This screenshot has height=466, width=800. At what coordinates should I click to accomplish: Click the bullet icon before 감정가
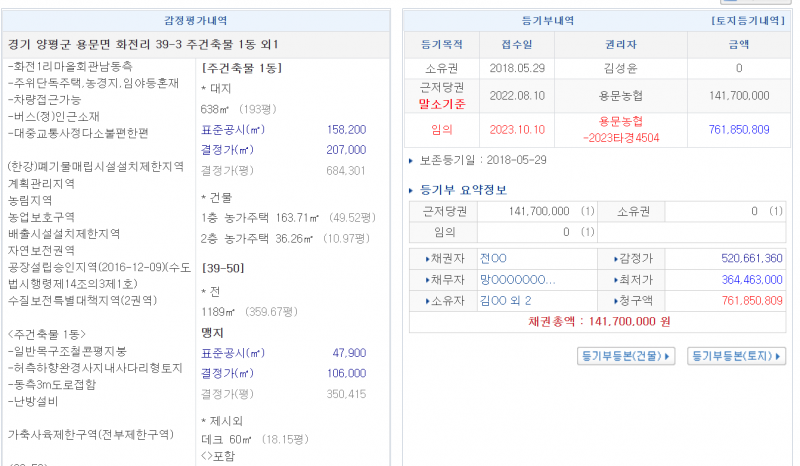coord(614,258)
